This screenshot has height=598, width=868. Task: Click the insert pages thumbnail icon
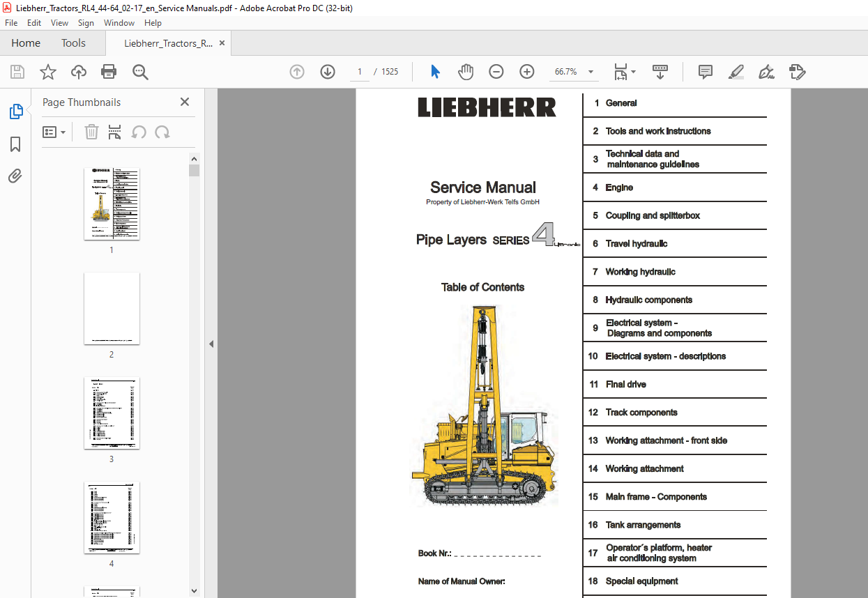[x=115, y=132]
